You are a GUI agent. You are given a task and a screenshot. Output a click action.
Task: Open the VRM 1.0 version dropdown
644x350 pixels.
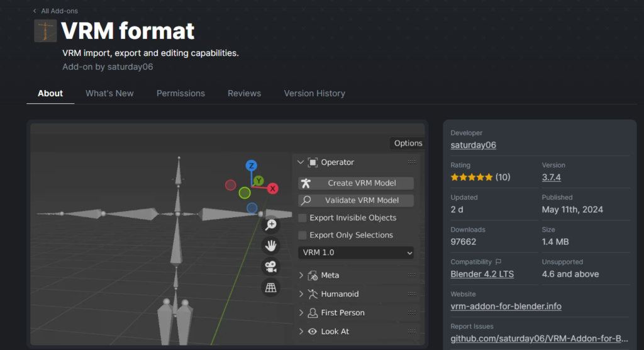(356, 252)
